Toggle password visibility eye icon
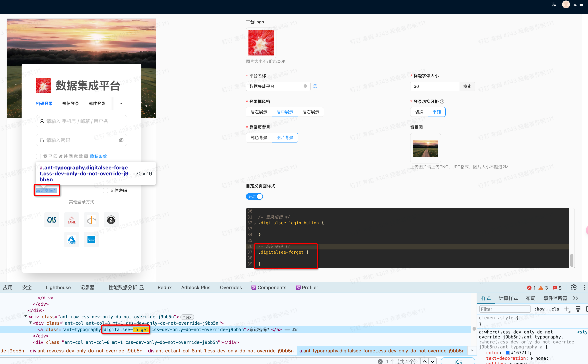This screenshot has width=588, height=364. (x=121, y=140)
